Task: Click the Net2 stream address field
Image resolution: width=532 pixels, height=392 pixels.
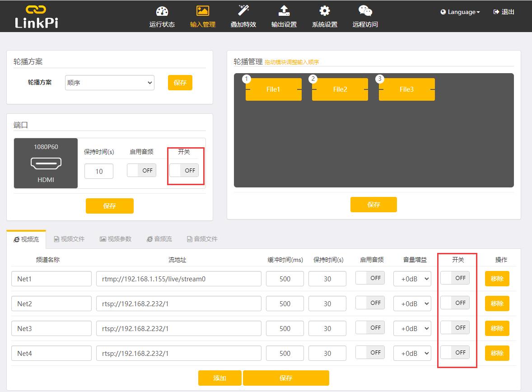Action: click(x=179, y=304)
